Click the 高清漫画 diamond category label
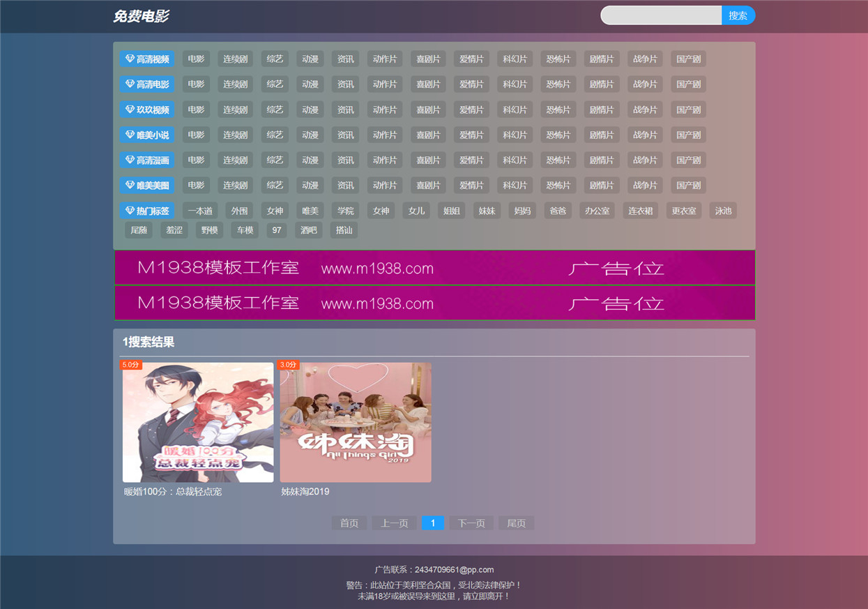 click(147, 160)
